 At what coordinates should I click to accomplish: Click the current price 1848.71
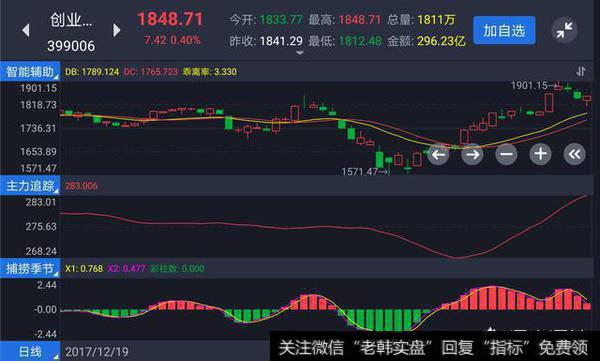[x=170, y=19]
